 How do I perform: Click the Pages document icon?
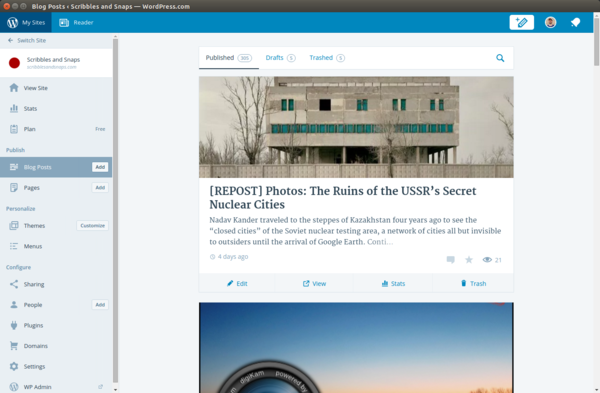pos(14,188)
